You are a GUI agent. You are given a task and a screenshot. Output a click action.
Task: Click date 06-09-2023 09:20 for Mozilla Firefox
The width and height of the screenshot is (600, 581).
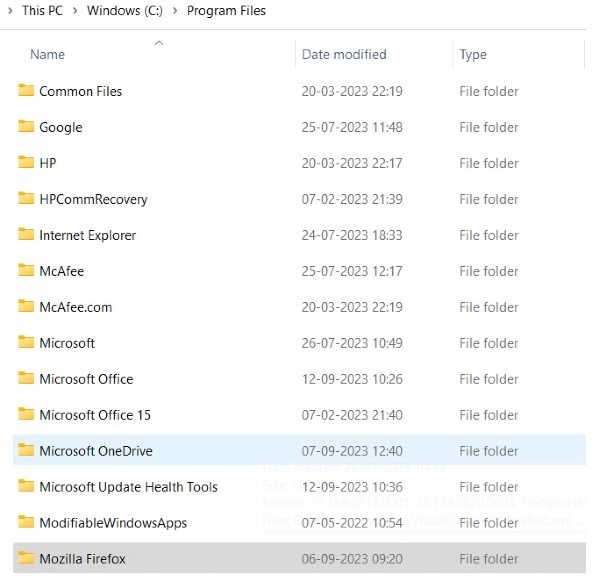352,559
